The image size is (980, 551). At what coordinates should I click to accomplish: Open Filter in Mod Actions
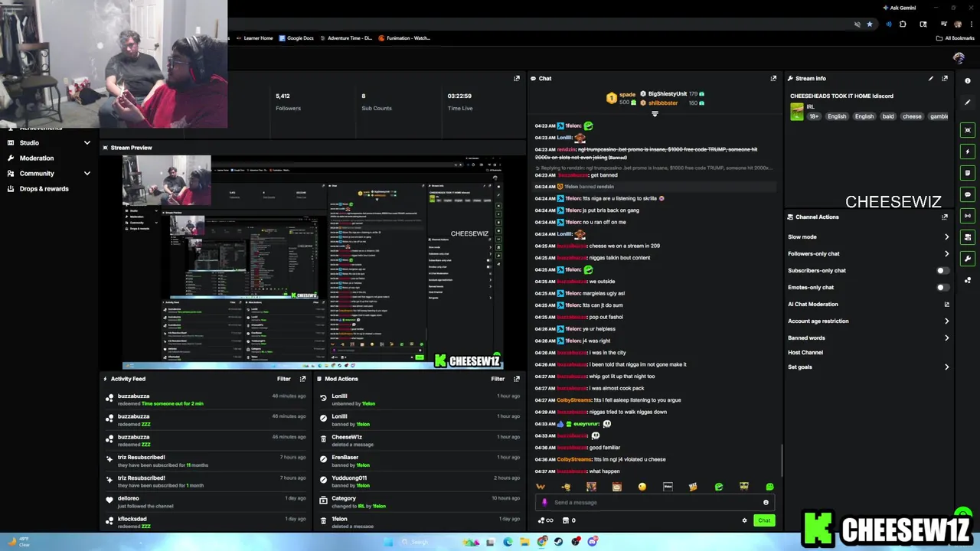click(498, 379)
